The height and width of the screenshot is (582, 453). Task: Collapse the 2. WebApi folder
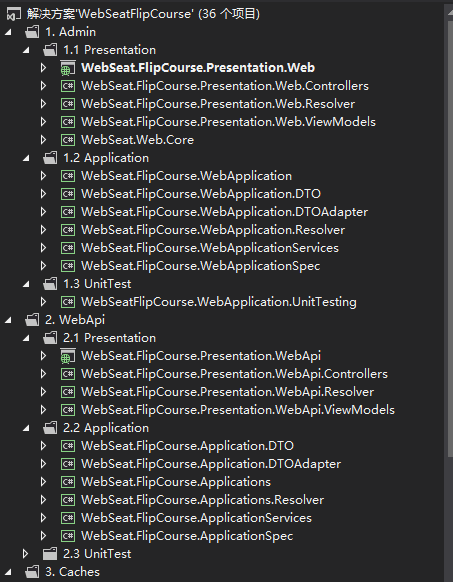[8, 320]
